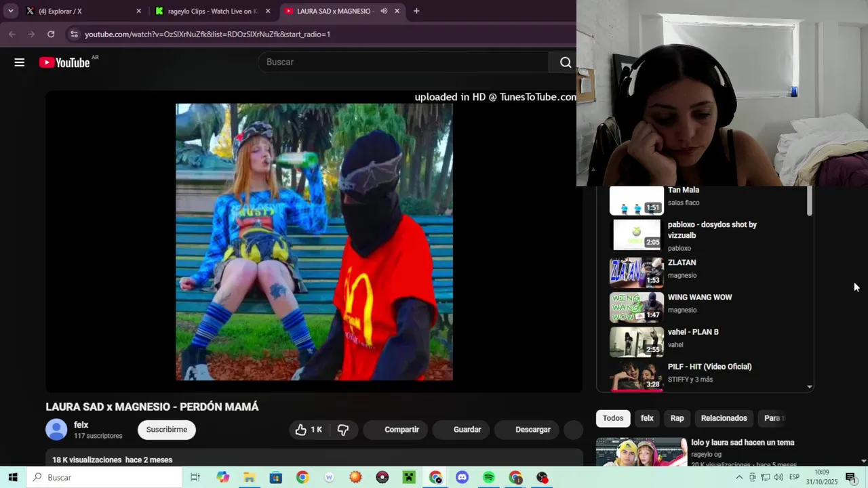
Task: Focus the YouTube Buscar search field
Action: (403, 62)
